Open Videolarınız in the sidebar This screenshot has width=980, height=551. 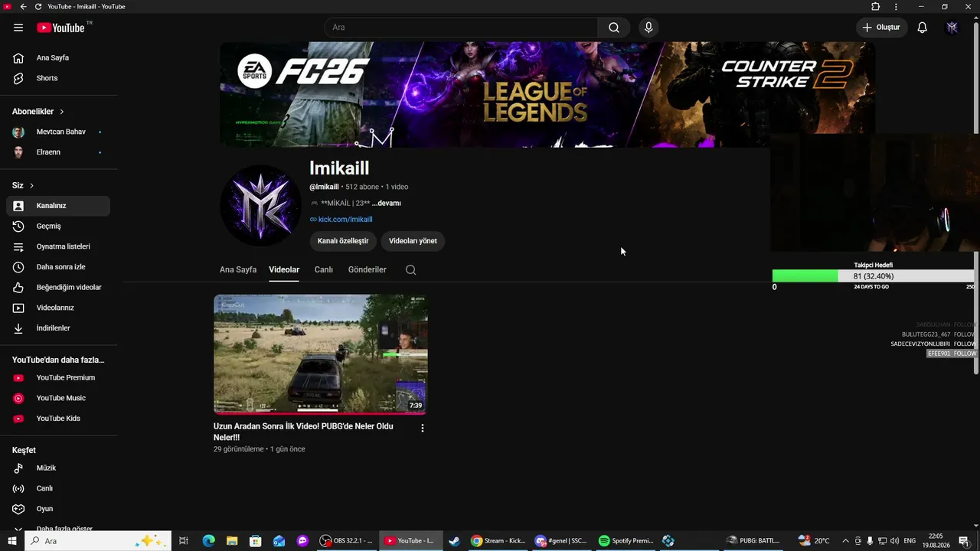coord(58,308)
